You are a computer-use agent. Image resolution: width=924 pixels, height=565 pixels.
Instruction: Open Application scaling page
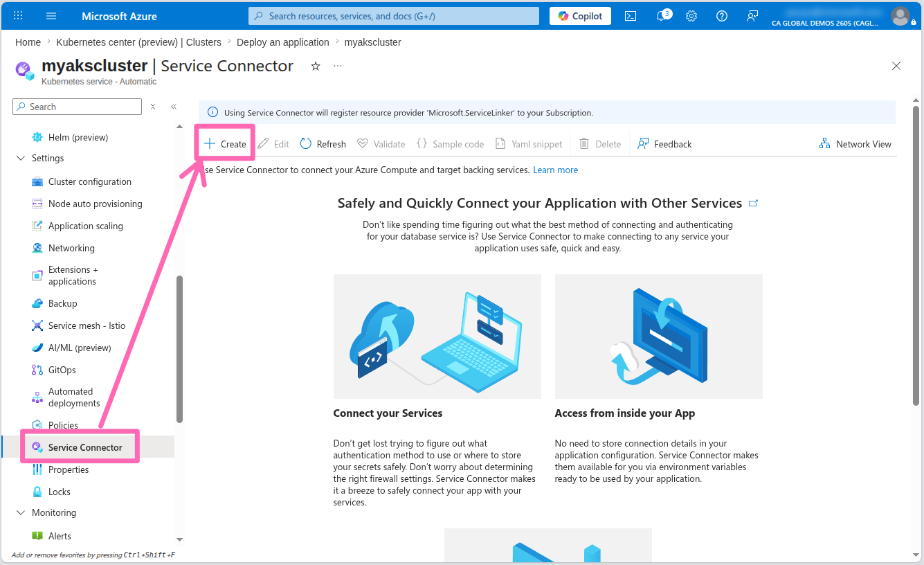[86, 226]
